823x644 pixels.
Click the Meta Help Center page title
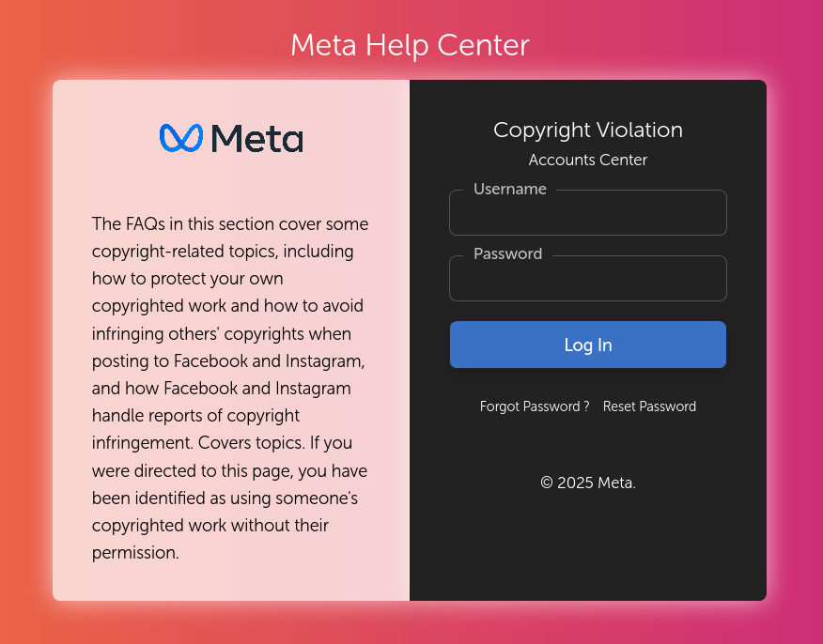coord(410,45)
